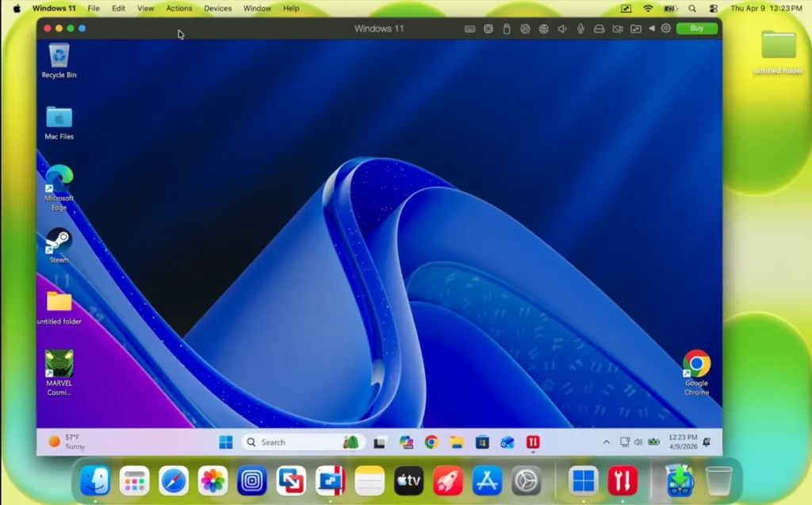Mute sound using Parallels speaker icon
The image size is (812, 505).
pos(561,29)
